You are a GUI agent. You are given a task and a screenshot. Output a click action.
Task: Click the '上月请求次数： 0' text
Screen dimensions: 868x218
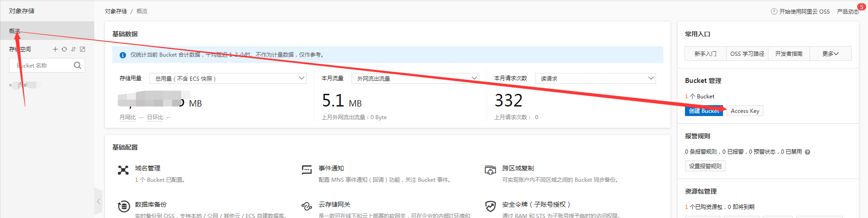point(516,117)
